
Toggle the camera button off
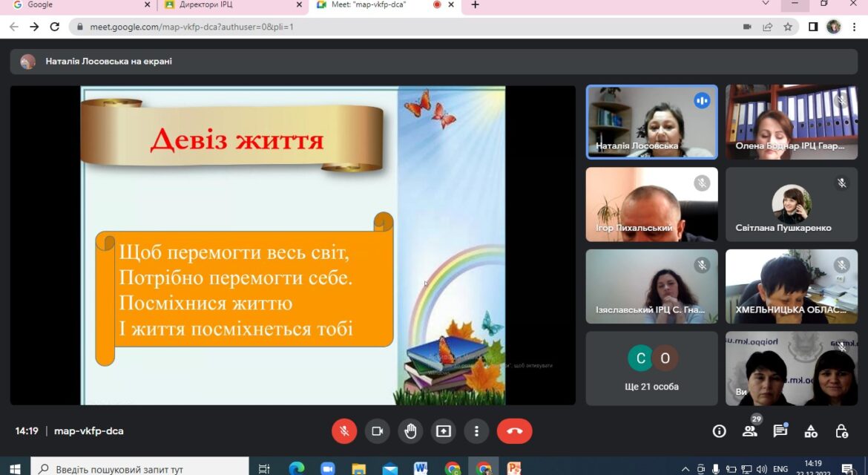pos(377,431)
